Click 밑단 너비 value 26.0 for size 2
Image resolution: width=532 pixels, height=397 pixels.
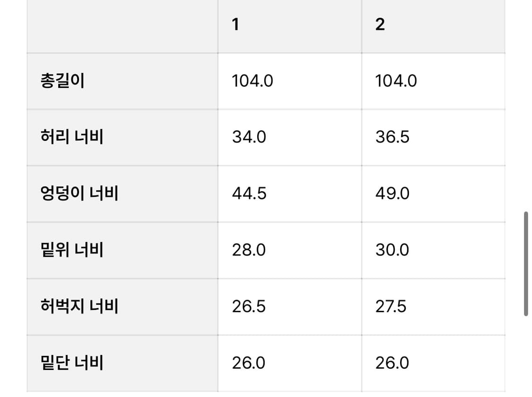(x=392, y=363)
